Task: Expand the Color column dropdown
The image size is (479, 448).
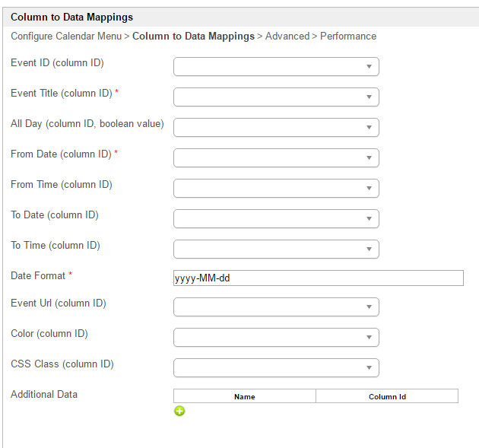Action: [276, 338]
